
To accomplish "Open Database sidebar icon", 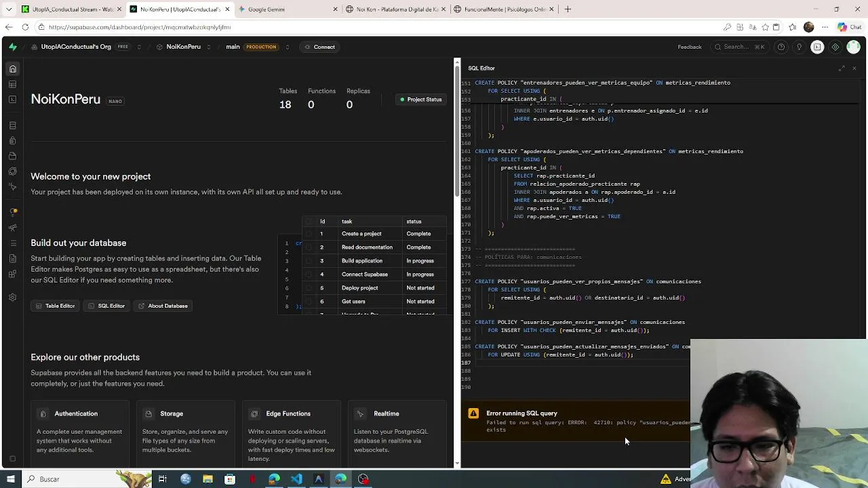I will coord(12,125).
